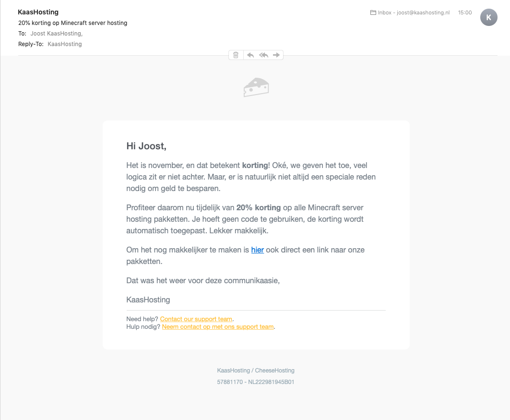The width and height of the screenshot is (510, 420).
Task: Click the joost@kaashosting.nl mailbox label
Action: (x=423, y=13)
